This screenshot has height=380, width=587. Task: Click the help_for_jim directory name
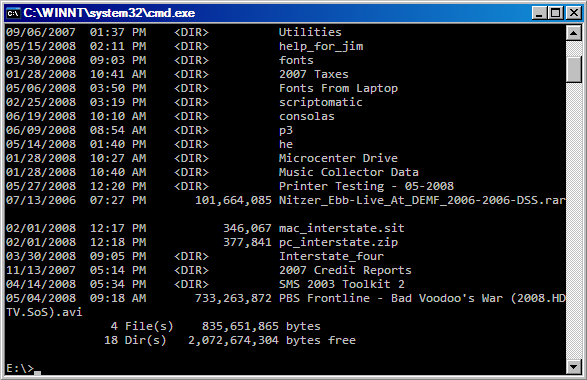point(321,46)
